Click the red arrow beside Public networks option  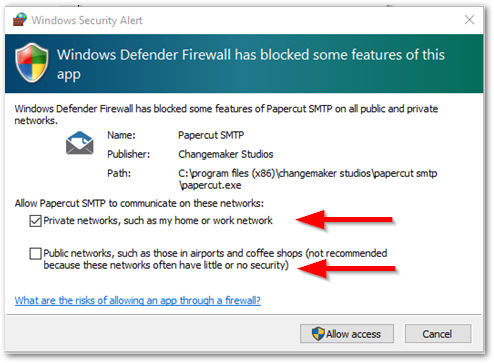[x=346, y=269]
